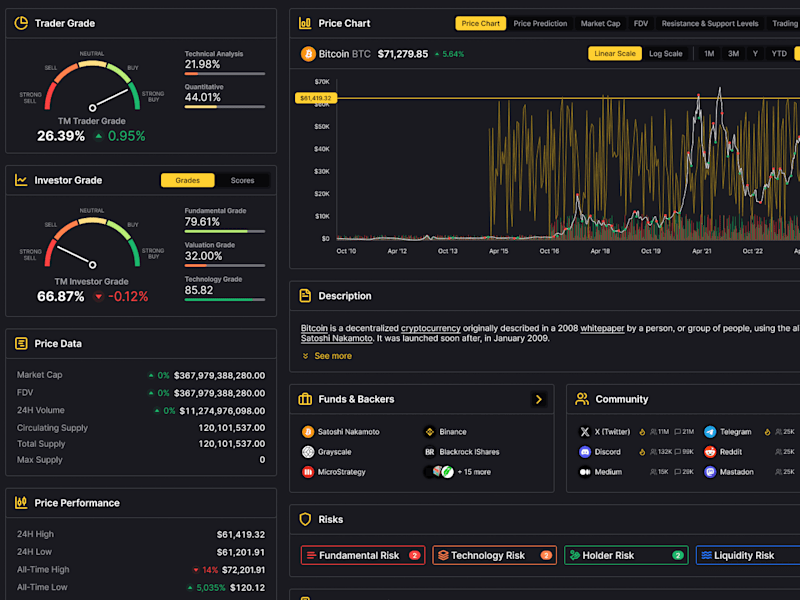Switch Investor Grade view to Scores

[x=242, y=180]
